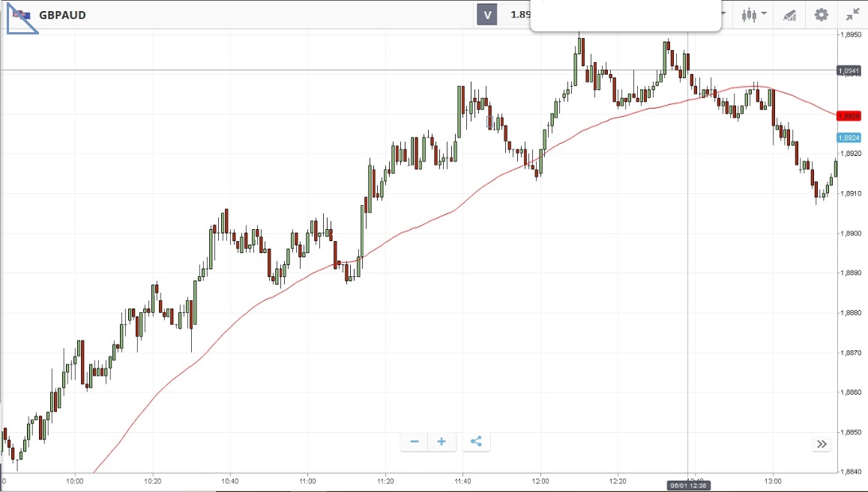This screenshot has width=868, height=492.
Task: Click the 10:40 mark on time axis
Action: click(230, 481)
